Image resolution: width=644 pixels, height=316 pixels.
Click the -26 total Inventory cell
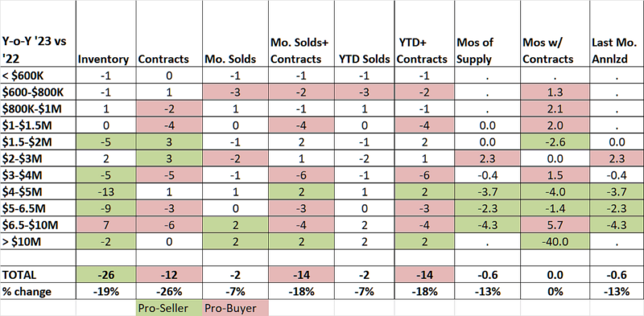coord(105,274)
